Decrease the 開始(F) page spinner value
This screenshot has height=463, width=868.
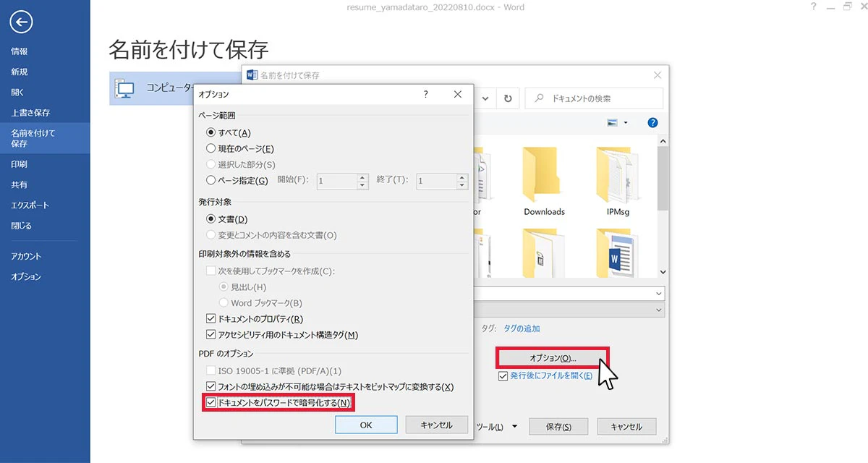[362, 184]
